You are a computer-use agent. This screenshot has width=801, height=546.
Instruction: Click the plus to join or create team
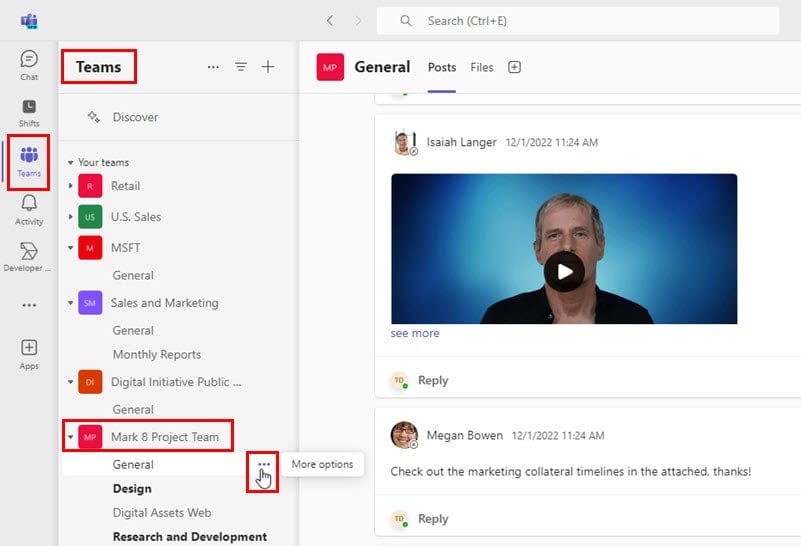pos(268,66)
